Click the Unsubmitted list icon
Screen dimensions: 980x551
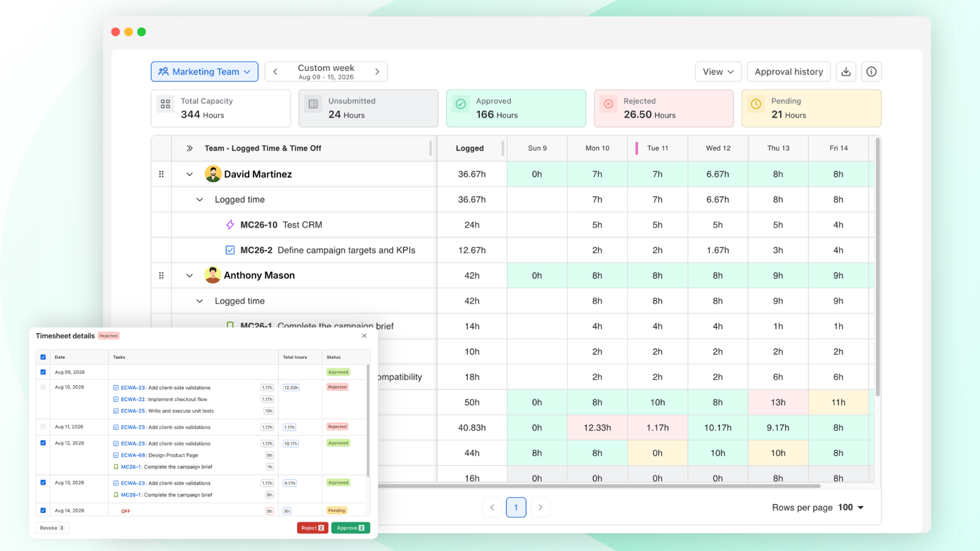(x=313, y=104)
